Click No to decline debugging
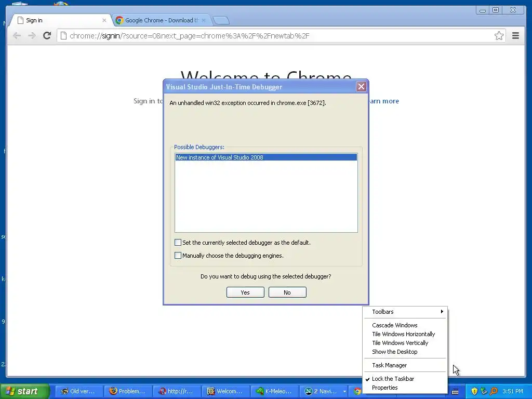This screenshot has width=532, height=399. click(x=287, y=292)
